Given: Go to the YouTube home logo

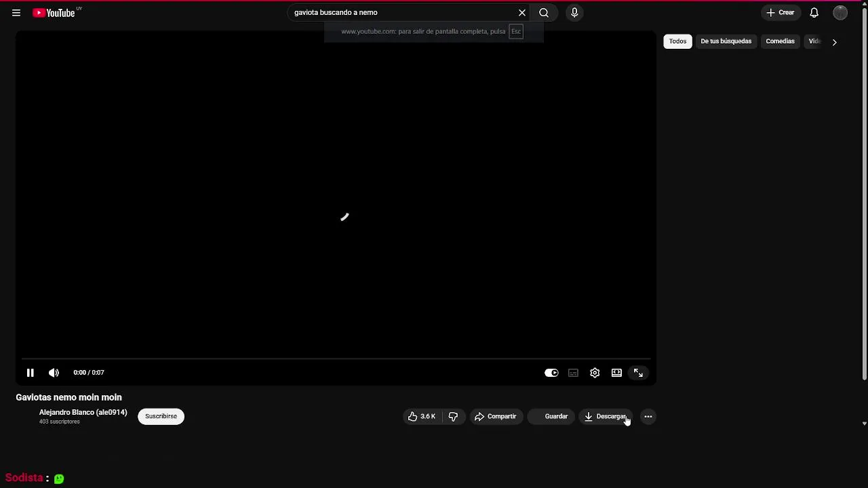Looking at the screenshot, I should tap(54, 13).
